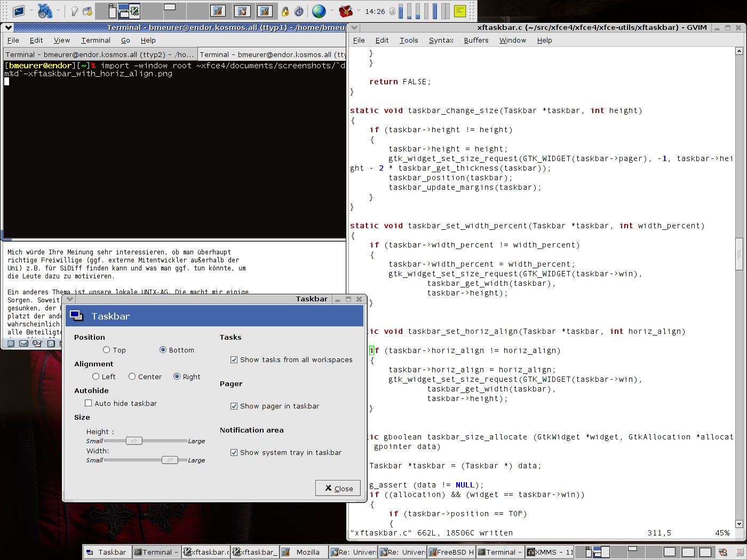Open the red toolbox launcher
The height and width of the screenshot is (560, 747).
click(x=346, y=11)
